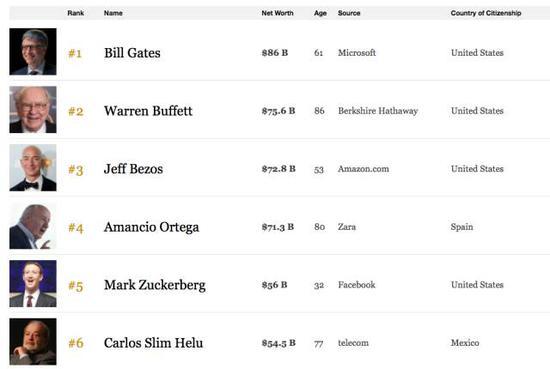Click the Amancio Ortega name link
The height and width of the screenshot is (369, 550).
pyautogui.click(x=152, y=227)
